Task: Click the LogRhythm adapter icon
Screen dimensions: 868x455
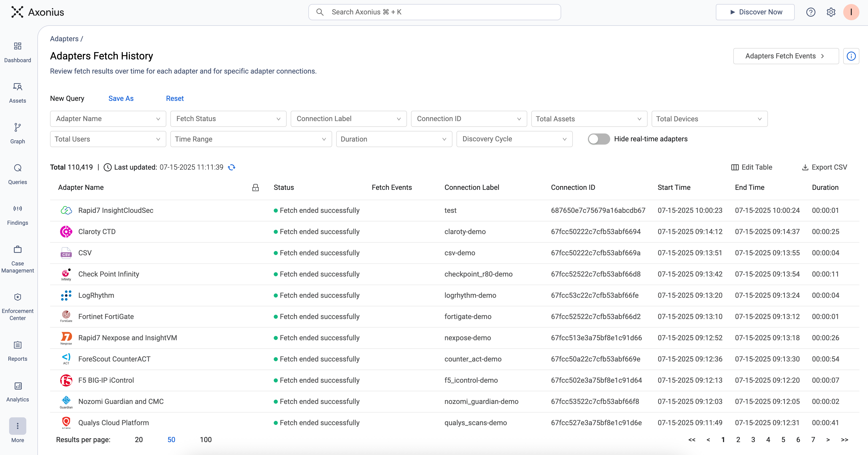Action: [66, 295]
